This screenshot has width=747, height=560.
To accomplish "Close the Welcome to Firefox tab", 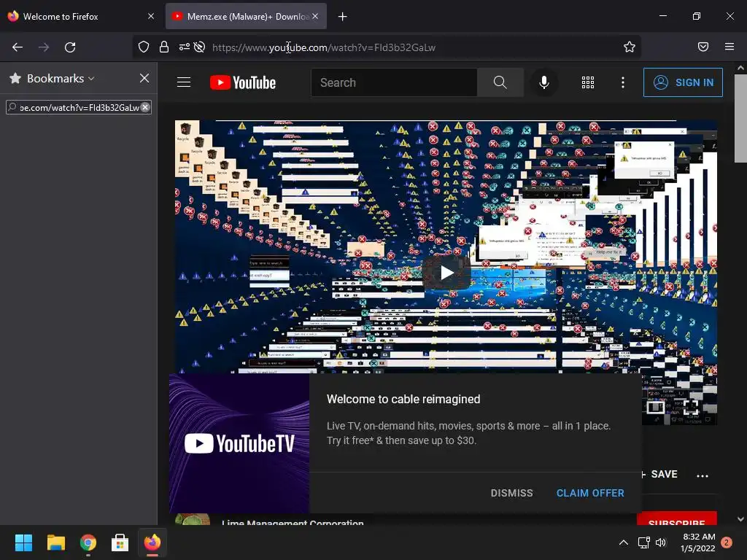I will pos(151,16).
